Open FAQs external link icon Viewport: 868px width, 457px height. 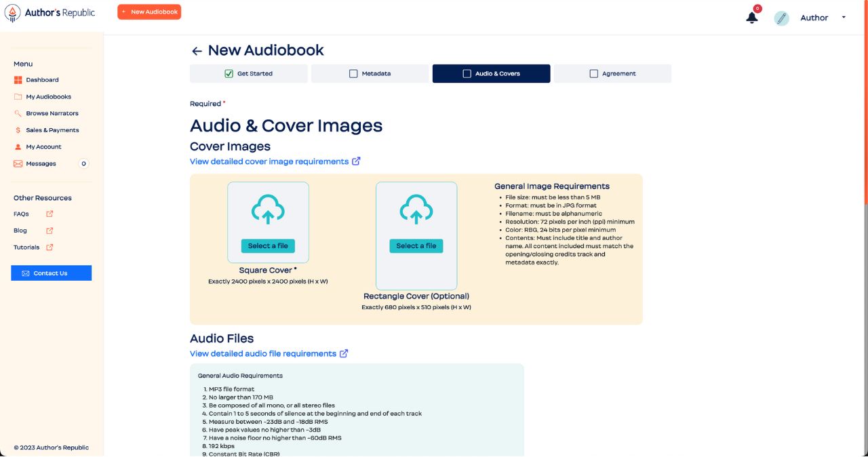click(x=50, y=214)
